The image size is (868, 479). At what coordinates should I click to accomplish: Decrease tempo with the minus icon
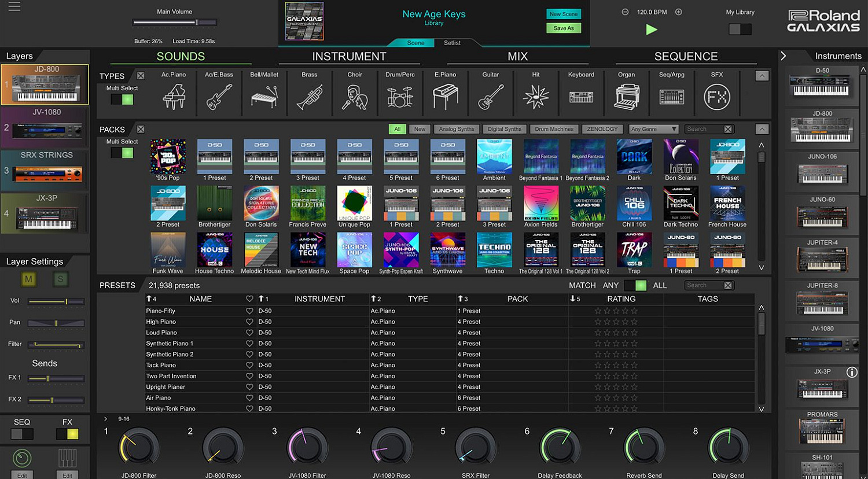tap(625, 12)
